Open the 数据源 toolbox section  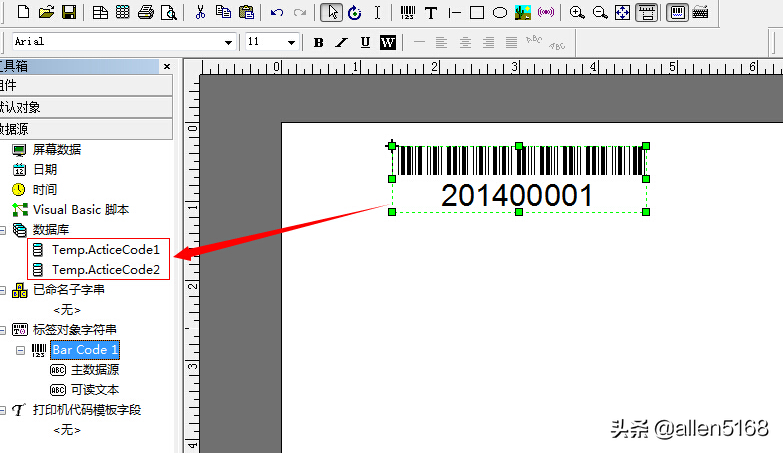click(86, 129)
